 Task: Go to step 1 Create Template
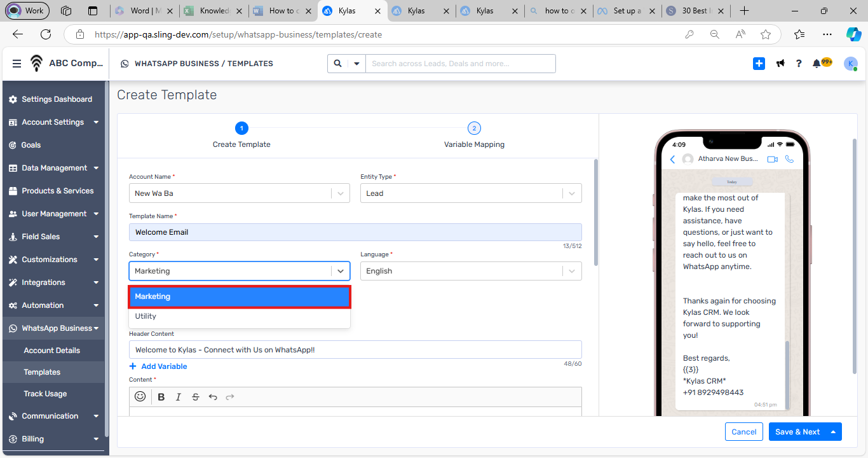[241, 135]
